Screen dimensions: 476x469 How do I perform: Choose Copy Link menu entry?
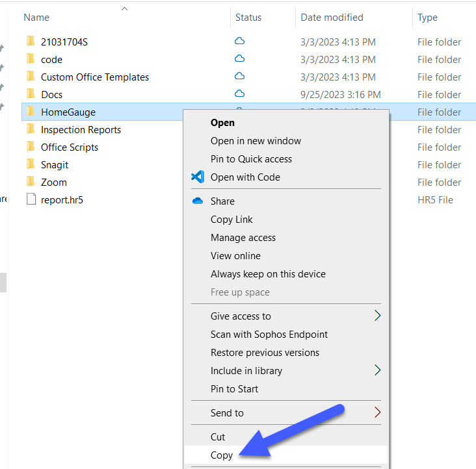tap(231, 220)
